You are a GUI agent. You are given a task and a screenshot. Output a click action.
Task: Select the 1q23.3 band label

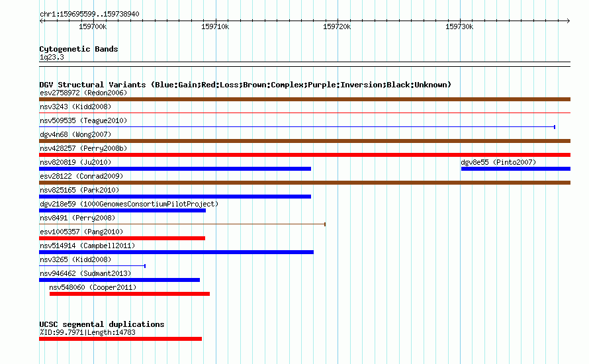52,57
